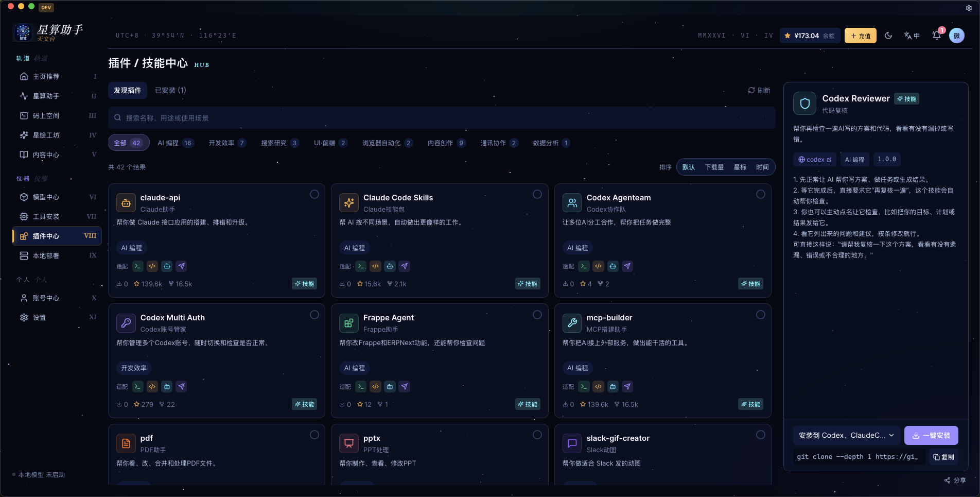The height and width of the screenshot is (497, 980).
Task: Click the Codex Multi Auth key icon
Action: [x=126, y=323]
